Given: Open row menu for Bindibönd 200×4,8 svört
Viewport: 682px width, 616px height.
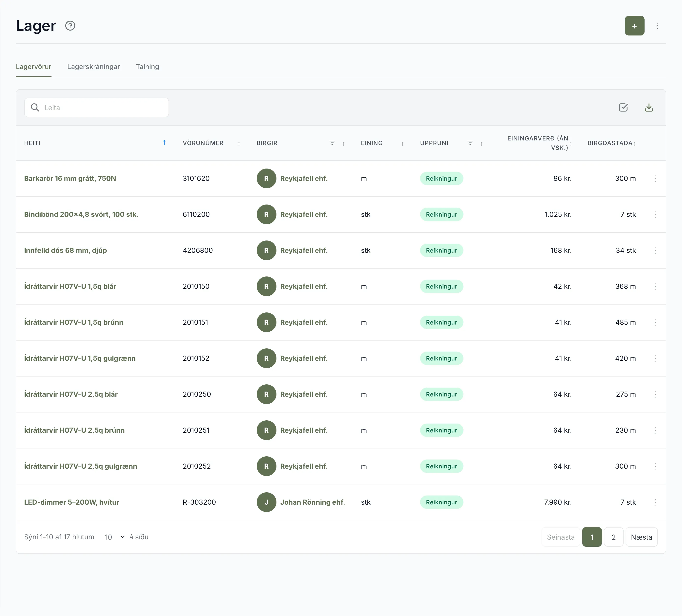Looking at the screenshot, I should pos(655,214).
